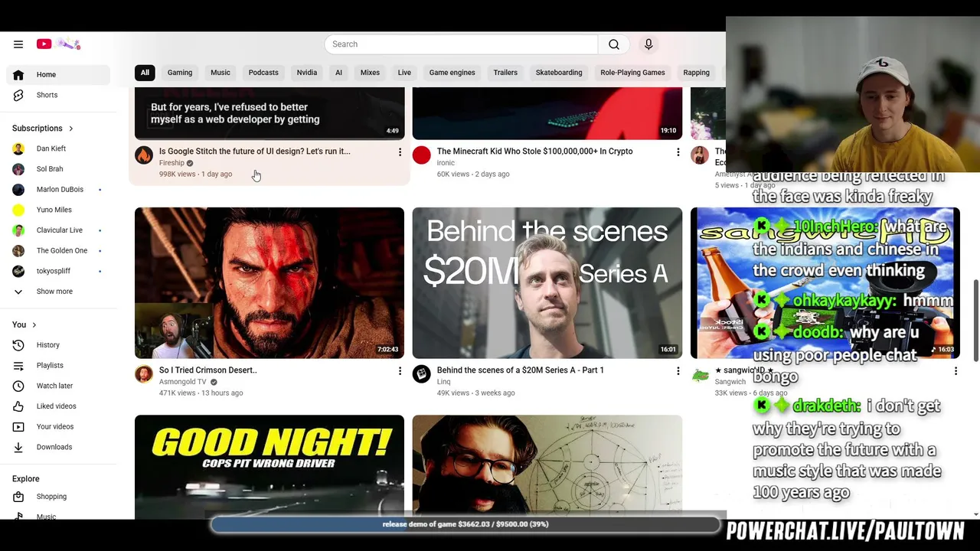Select the Rapping filter chip

click(x=696, y=73)
